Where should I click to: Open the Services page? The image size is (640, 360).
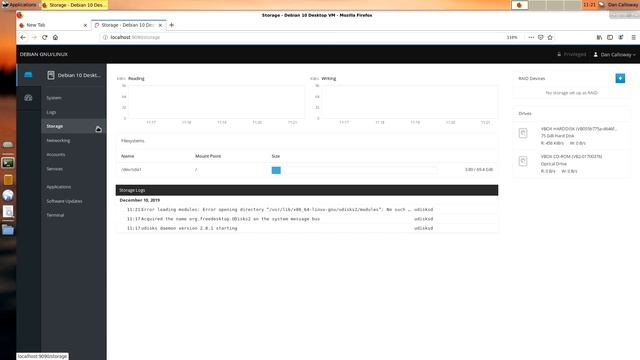(x=54, y=169)
